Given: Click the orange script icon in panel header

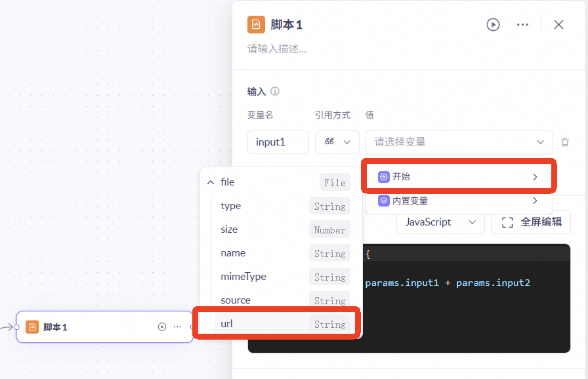Looking at the screenshot, I should coord(256,25).
